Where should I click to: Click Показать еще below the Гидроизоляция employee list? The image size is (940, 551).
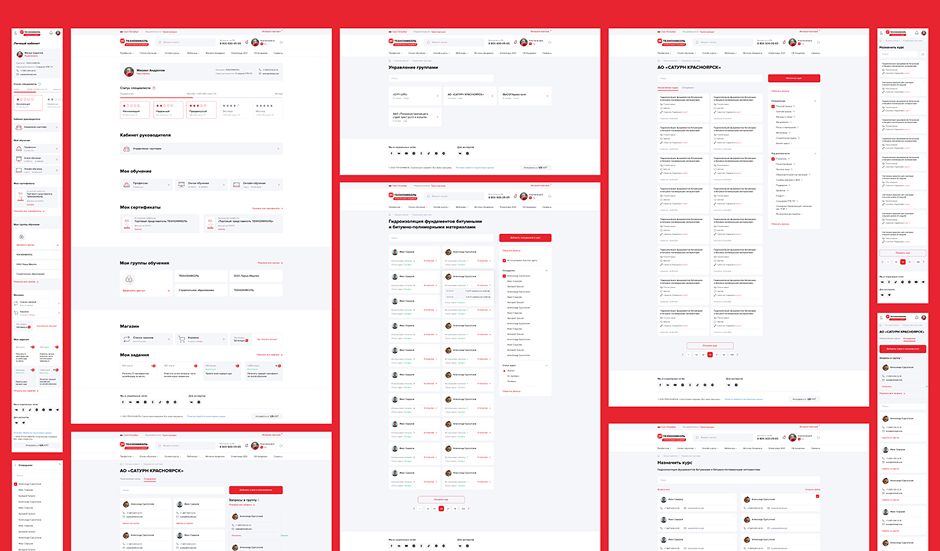(441, 498)
